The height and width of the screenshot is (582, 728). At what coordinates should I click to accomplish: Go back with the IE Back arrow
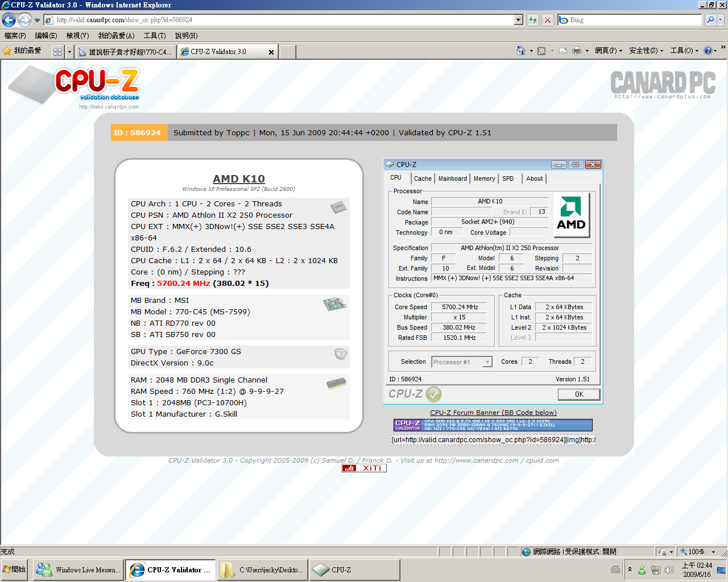[x=9, y=20]
